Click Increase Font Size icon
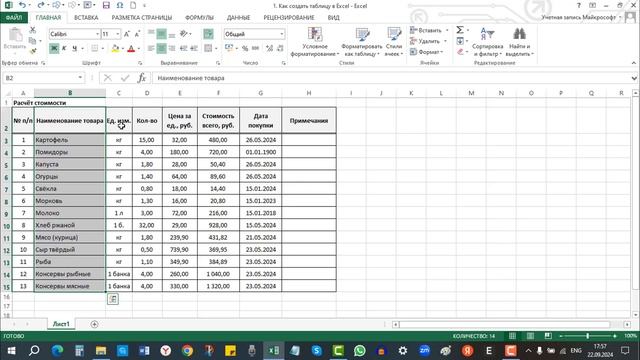Image resolution: width=640 pixels, height=360 pixels. [127, 34]
